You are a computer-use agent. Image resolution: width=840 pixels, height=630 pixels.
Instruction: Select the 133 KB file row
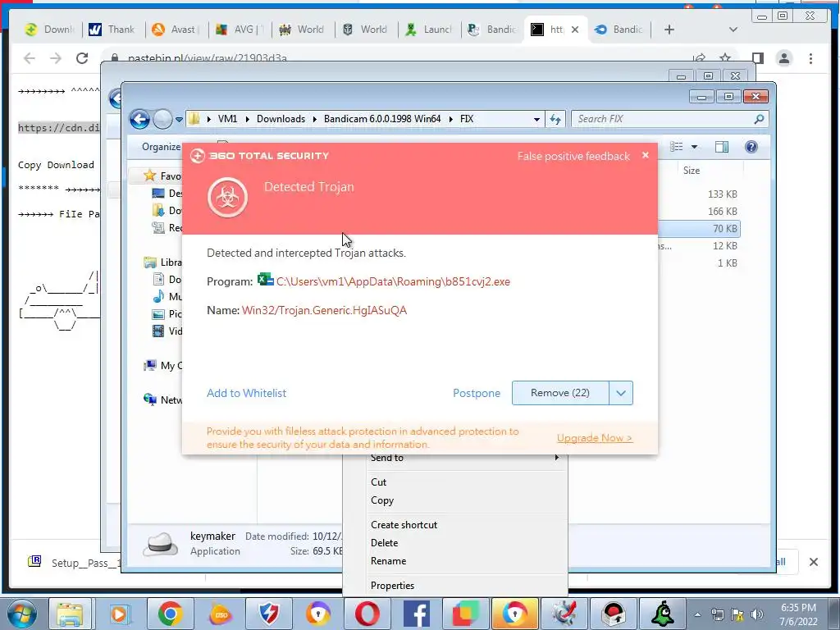699,194
